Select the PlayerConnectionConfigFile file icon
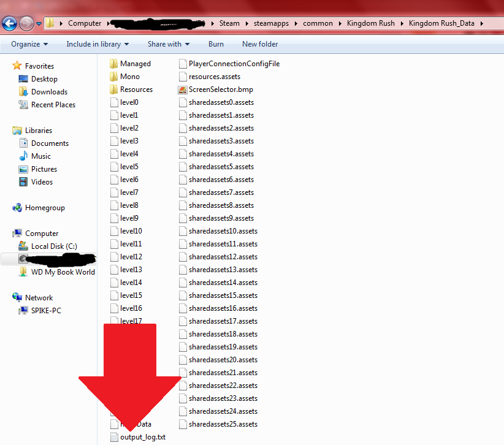 (x=183, y=64)
